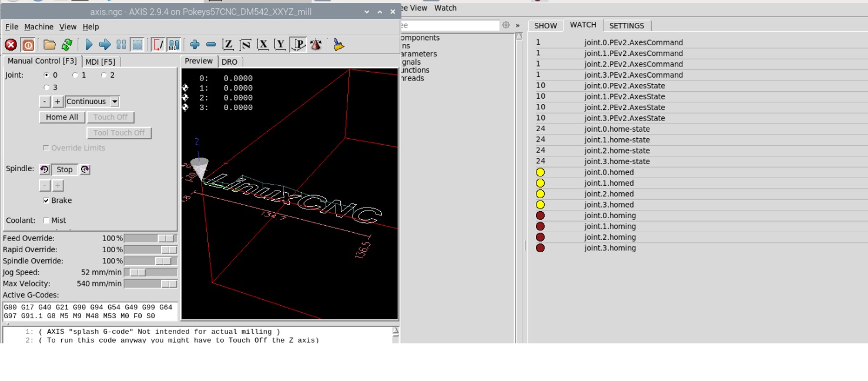Switch to Y front view icon
868x381 pixels.
point(280,45)
